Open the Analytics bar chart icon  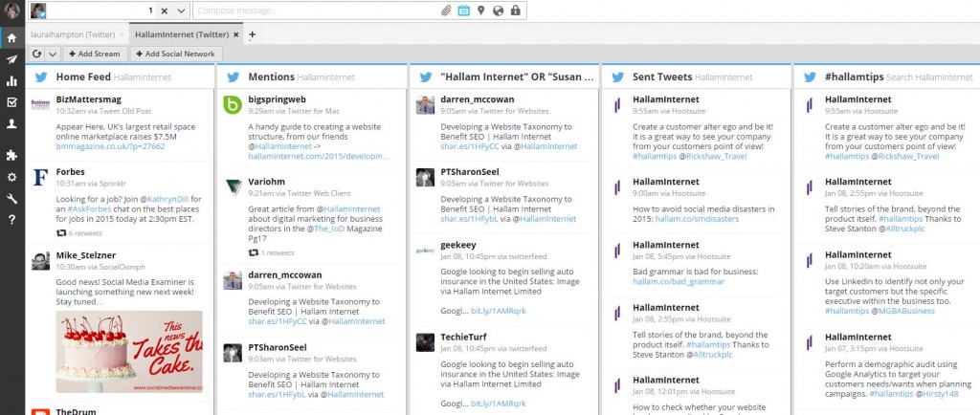(11, 81)
